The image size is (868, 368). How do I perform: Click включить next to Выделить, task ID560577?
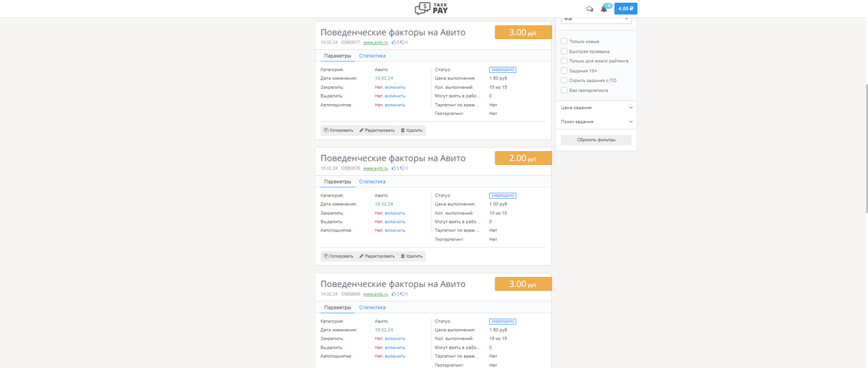(395, 95)
